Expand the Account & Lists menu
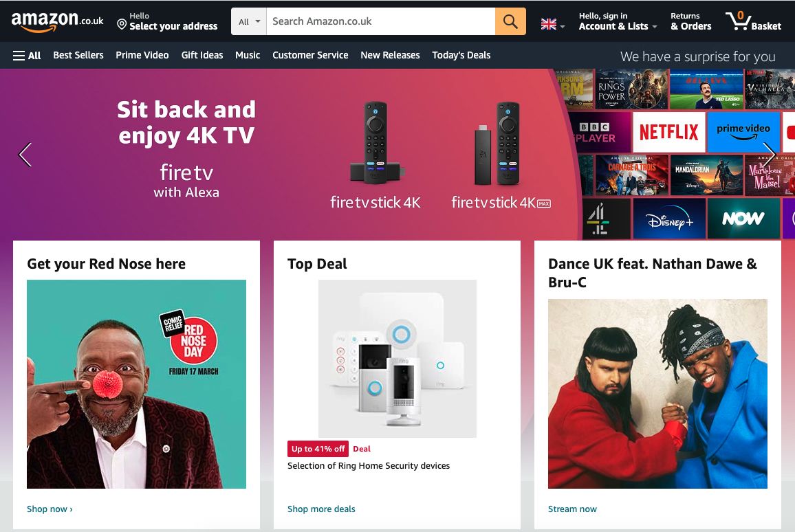Image resolution: width=795 pixels, height=532 pixels. 618,21
